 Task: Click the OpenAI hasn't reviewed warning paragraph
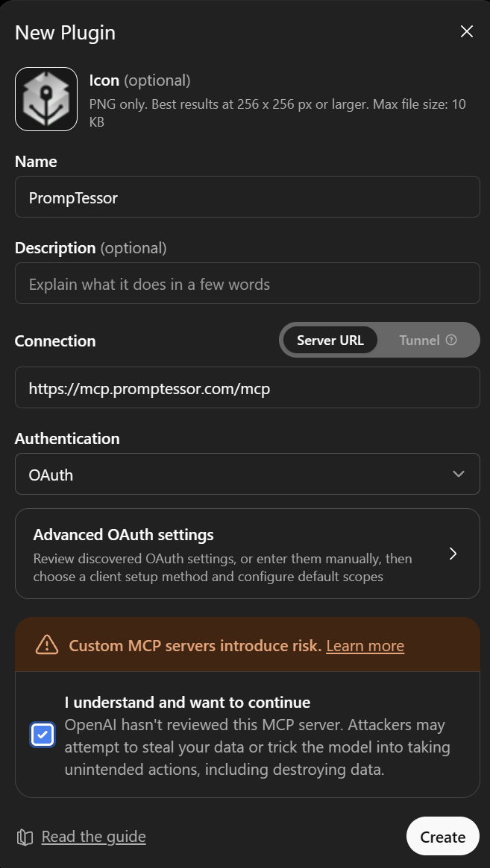(x=257, y=747)
